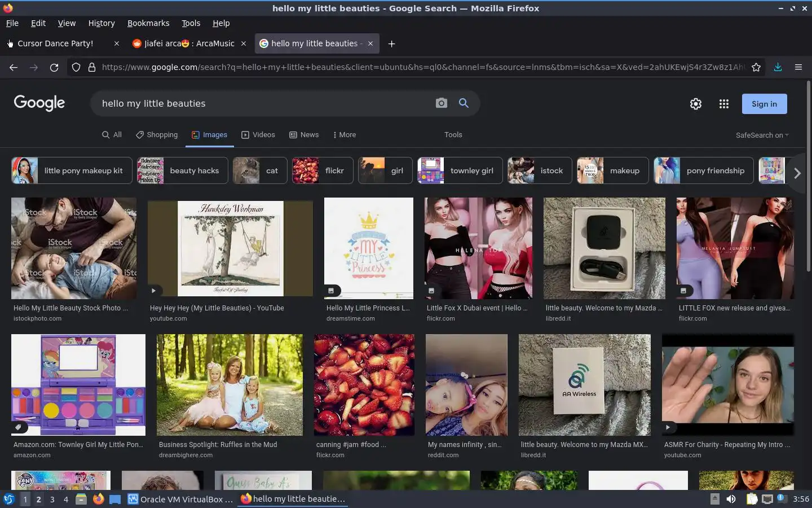Select the All search tab
This screenshot has width=812, height=508.
point(112,135)
